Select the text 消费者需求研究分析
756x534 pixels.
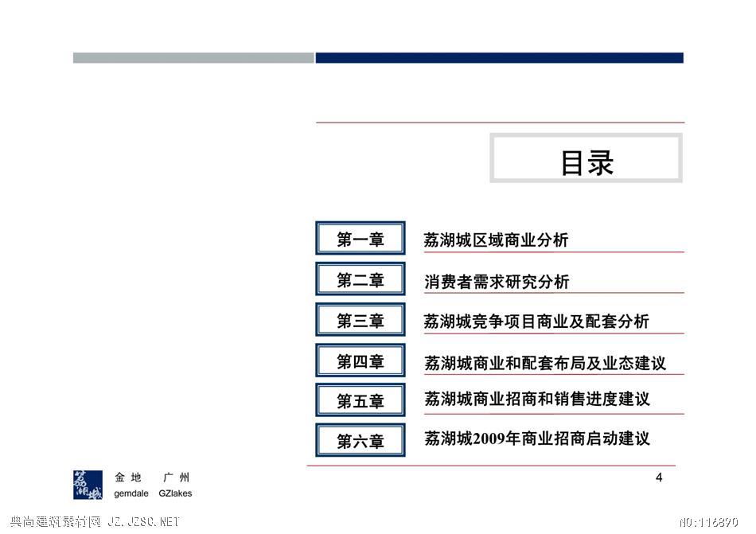(497, 282)
